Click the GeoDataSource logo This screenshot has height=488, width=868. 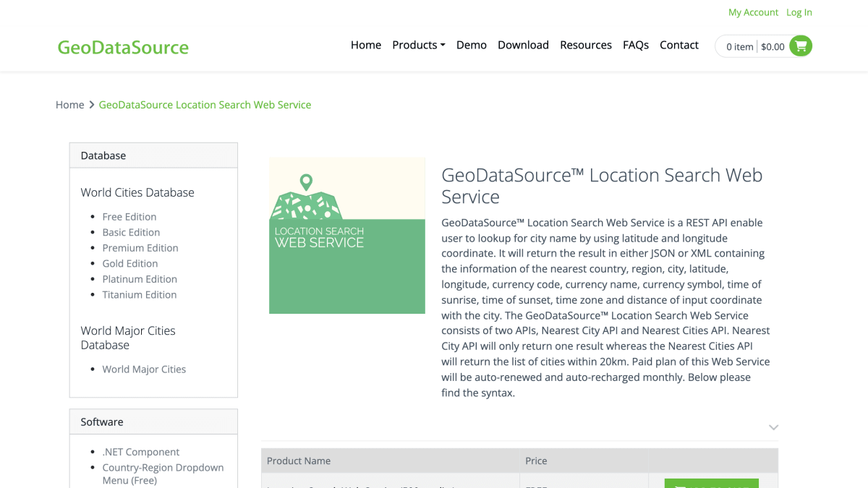(x=123, y=48)
